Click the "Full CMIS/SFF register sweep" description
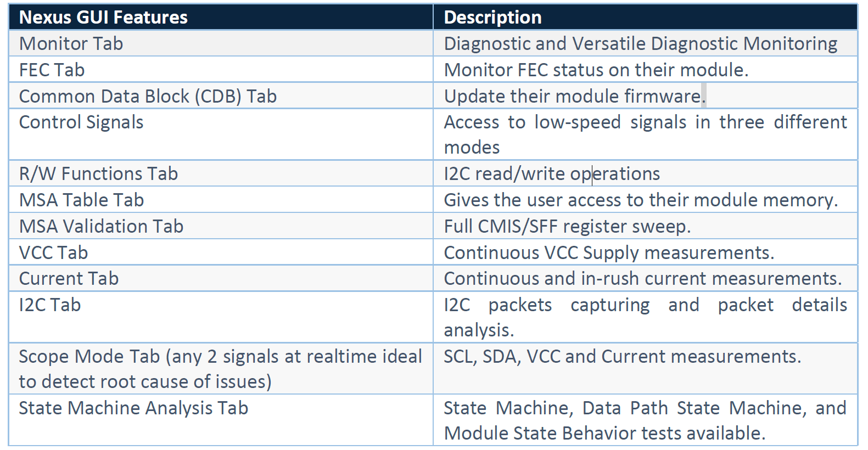 point(567,227)
